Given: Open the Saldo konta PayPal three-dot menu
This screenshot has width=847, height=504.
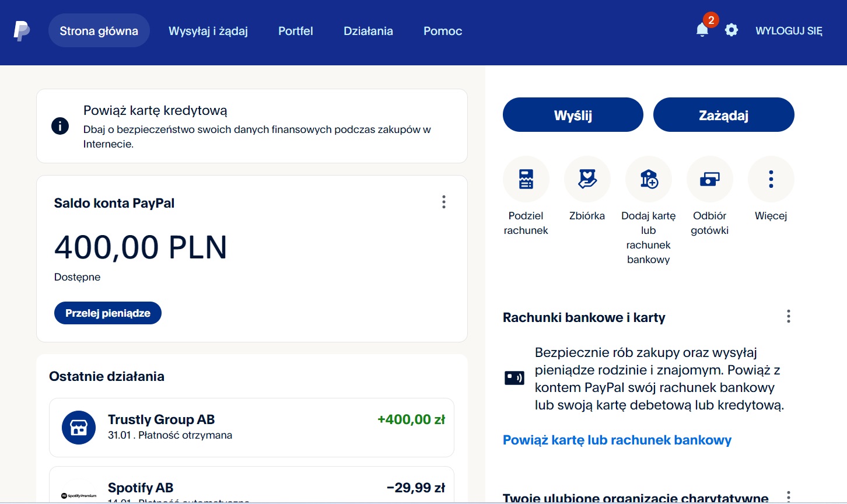Looking at the screenshot, I should tap(443, 202).
